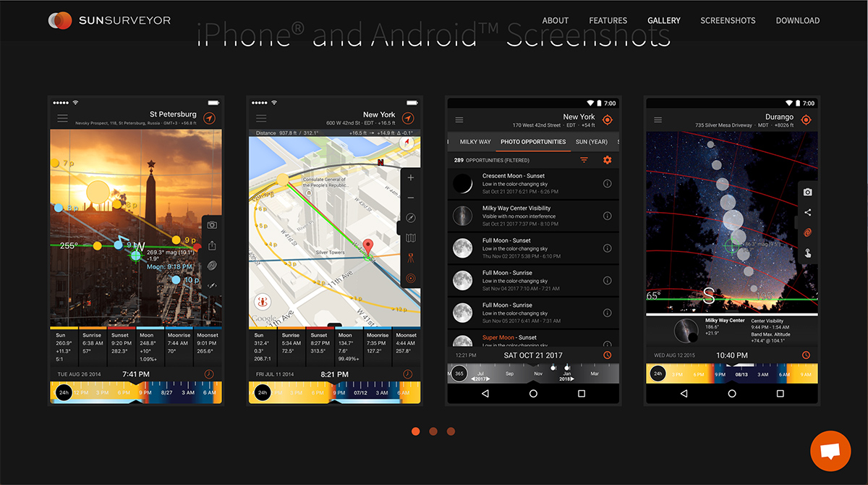Tap 24h button on New York map timeline
The width and height of the screenshot is (868, 485).
coord(262,392)
